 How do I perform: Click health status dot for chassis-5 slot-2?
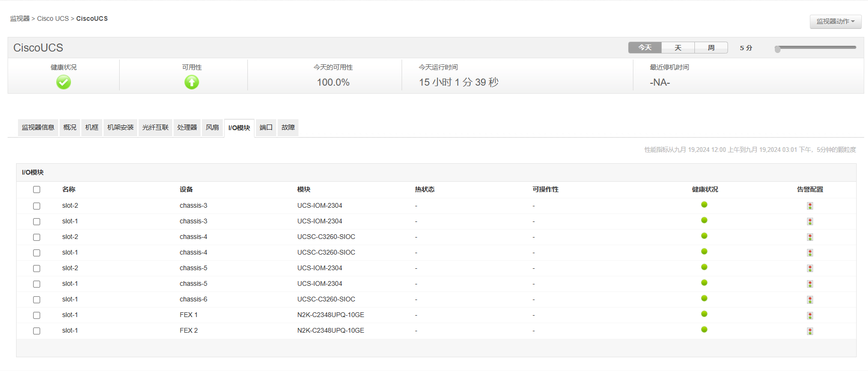(704, 267)
